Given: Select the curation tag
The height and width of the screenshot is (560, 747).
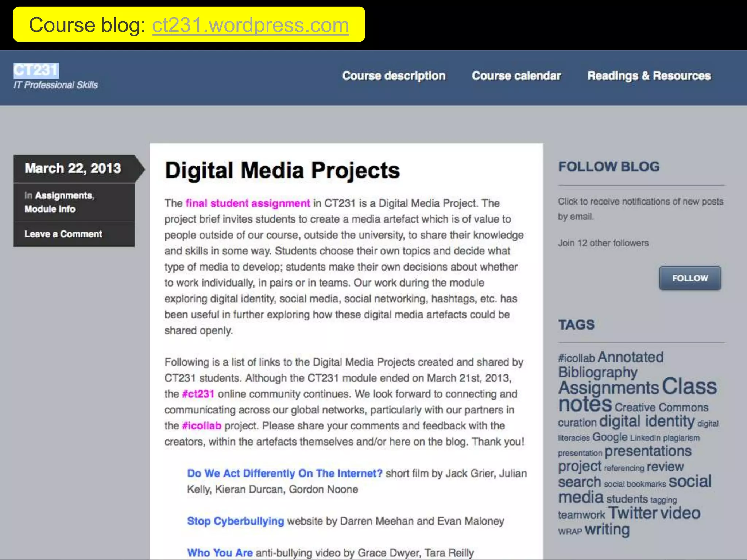Looking at the screenshot, I should click(577, 423).
